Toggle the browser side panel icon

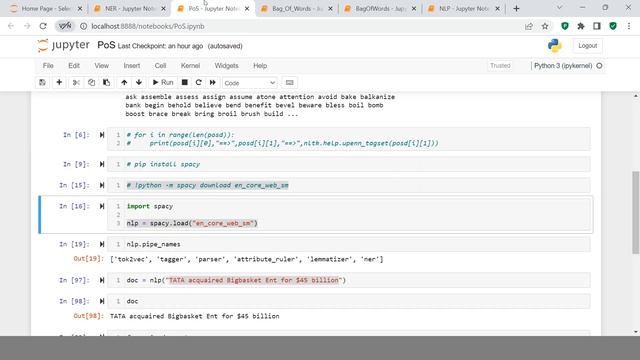tap(597, 26)
